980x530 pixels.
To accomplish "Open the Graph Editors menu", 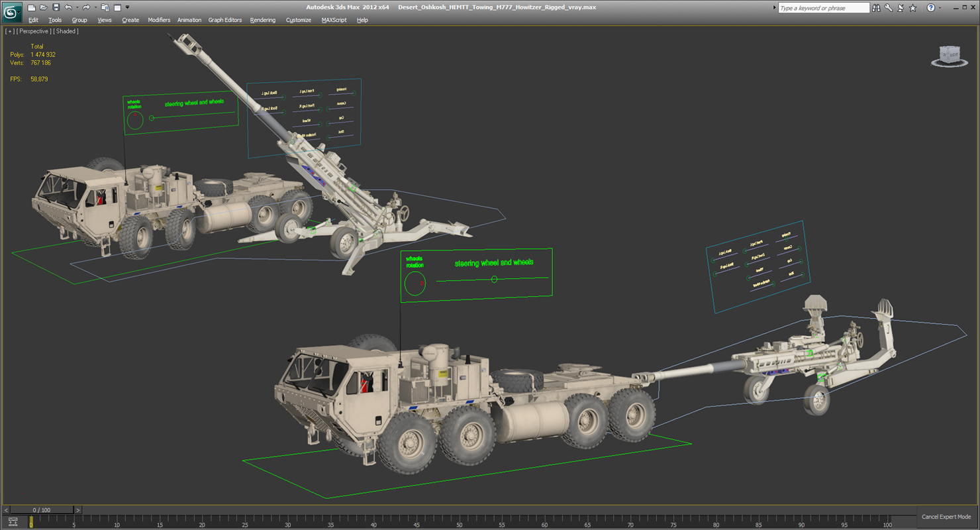I will [x=225, y=20].
